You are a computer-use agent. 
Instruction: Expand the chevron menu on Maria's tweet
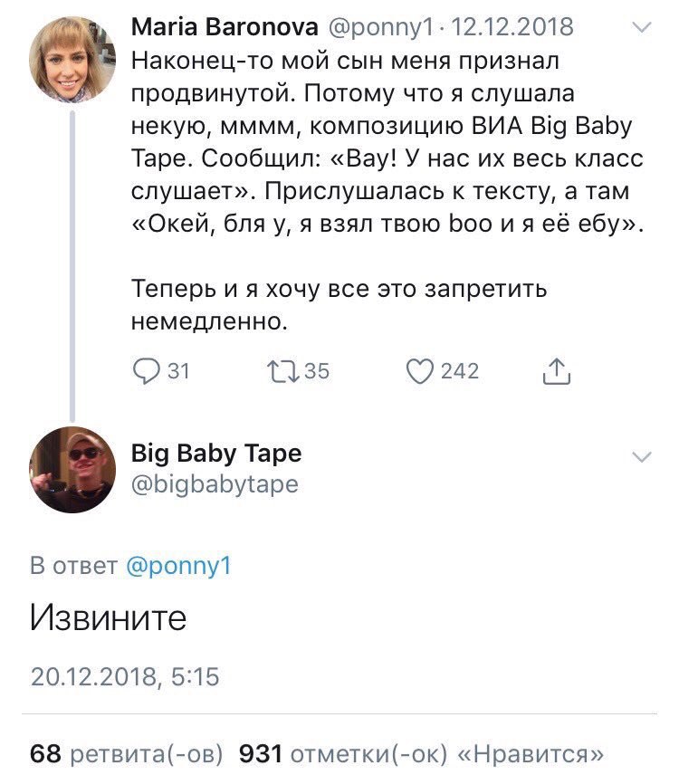coord(642,27)
